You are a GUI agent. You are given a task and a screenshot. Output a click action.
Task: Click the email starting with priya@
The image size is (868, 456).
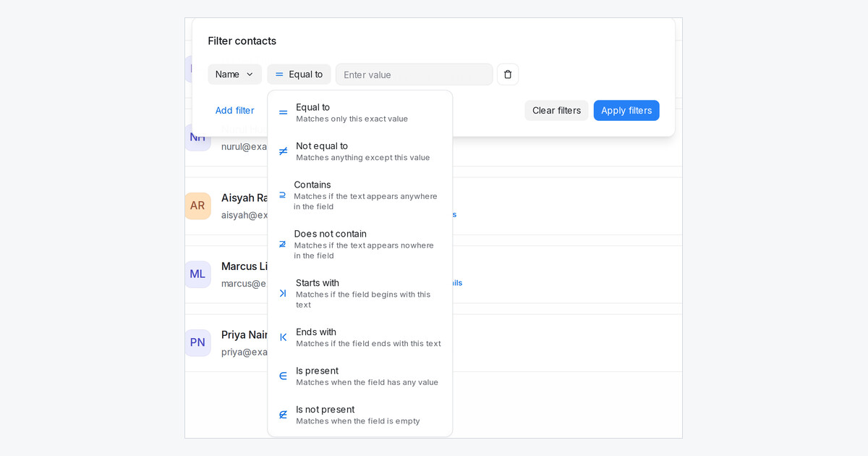[x=244, y=352]
